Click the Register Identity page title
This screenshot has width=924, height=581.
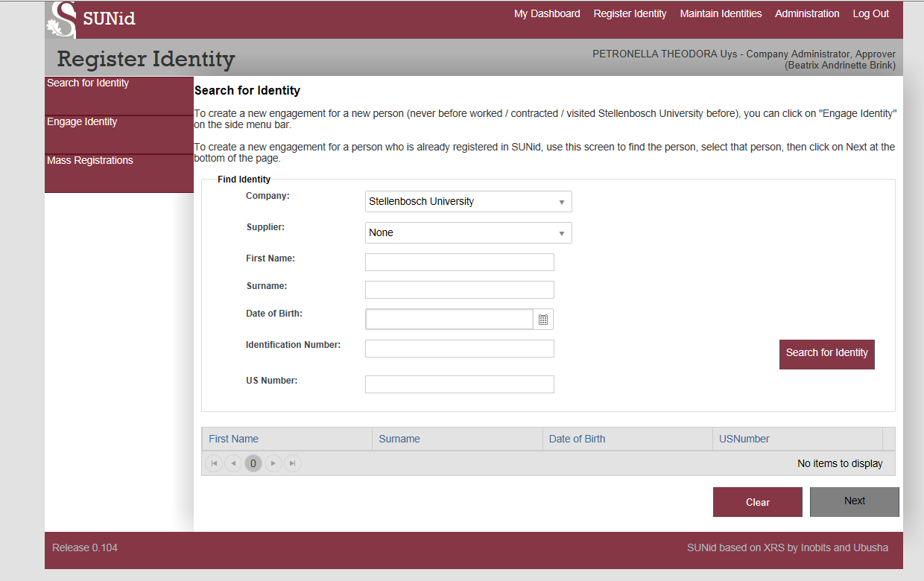coord(146,59)
